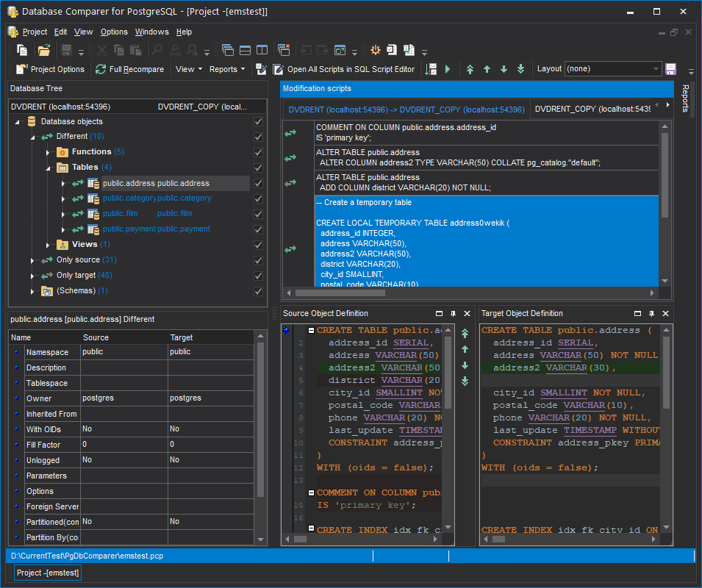
Task: Click the script checklist icon left of pencil icon
Action: coord(262,69)
